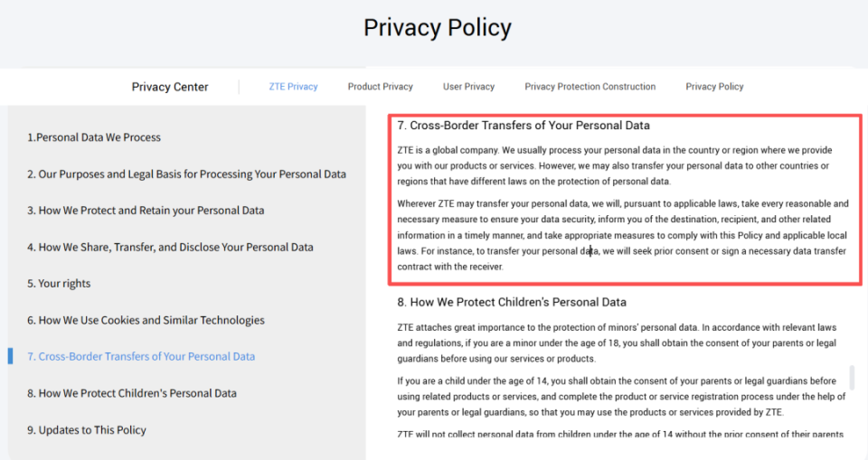
Task: Select the User Privacy tab
Action: pyautogui.click(x=468, y=87)
